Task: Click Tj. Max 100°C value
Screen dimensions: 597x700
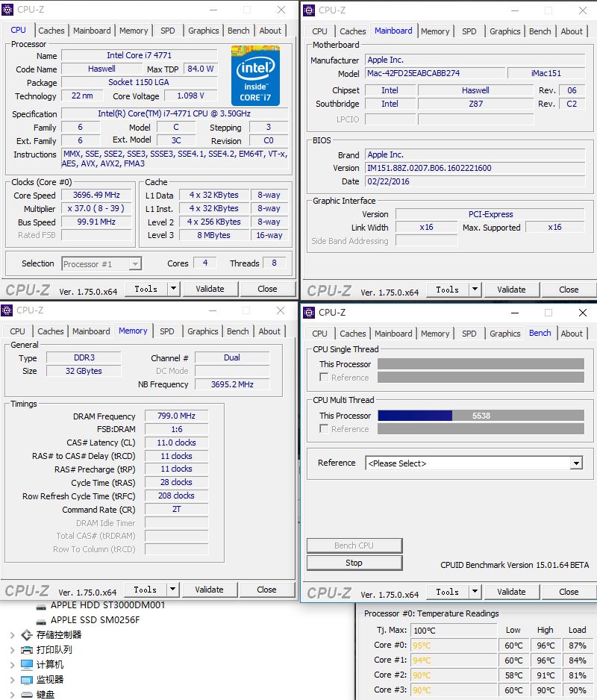Action: 454,631
